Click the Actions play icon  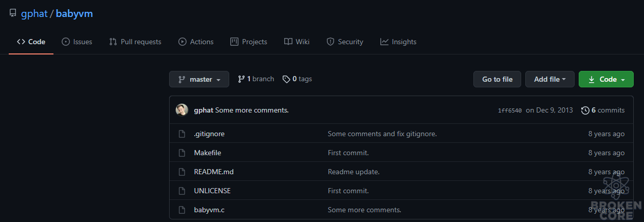182,42
